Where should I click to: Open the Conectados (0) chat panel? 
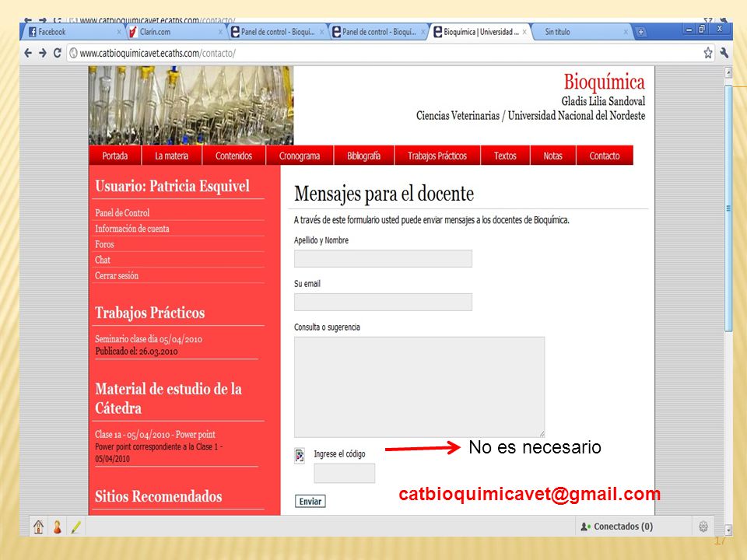click(616, 527)
